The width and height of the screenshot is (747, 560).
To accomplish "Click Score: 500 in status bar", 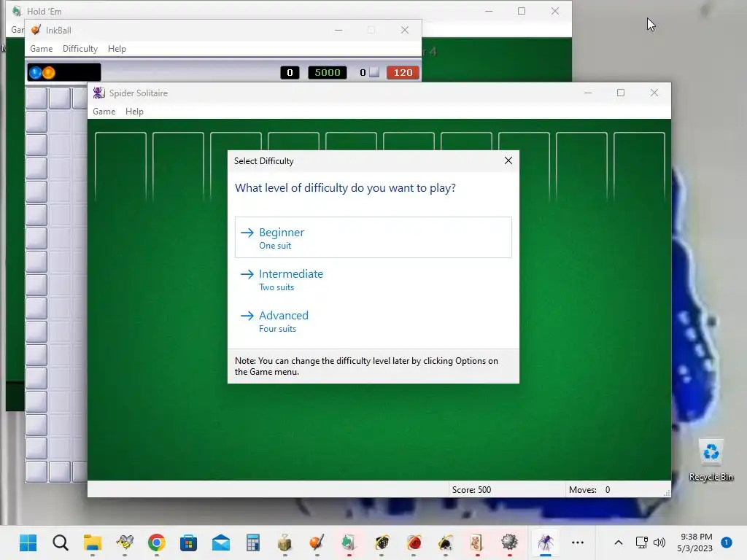I will tap(471, 489).
